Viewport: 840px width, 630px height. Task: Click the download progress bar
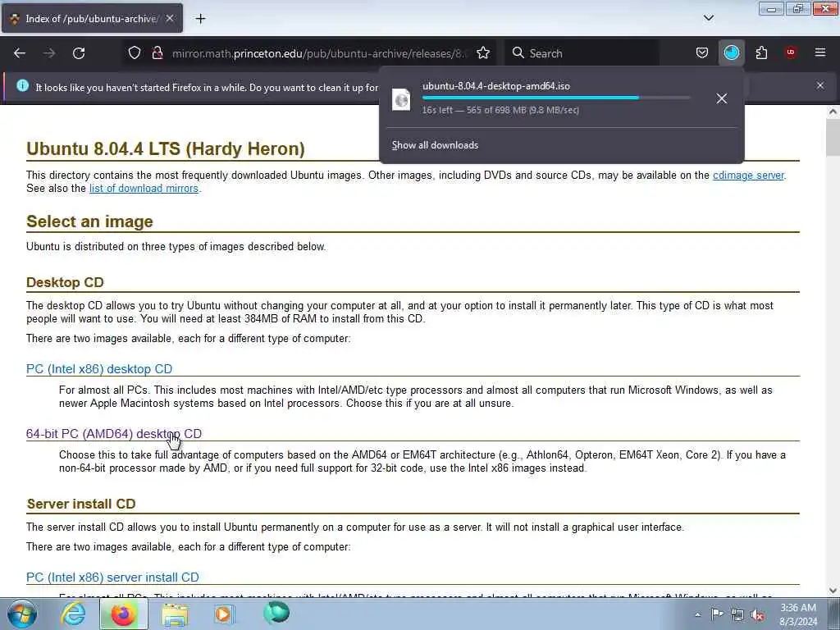pos(556,98)
